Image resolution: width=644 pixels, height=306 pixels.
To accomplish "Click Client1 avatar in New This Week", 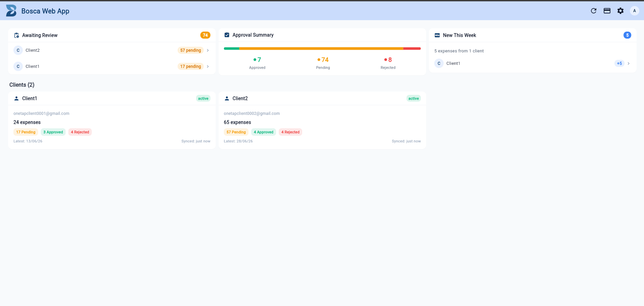I will pyautogui.click(x=439, y=63).
